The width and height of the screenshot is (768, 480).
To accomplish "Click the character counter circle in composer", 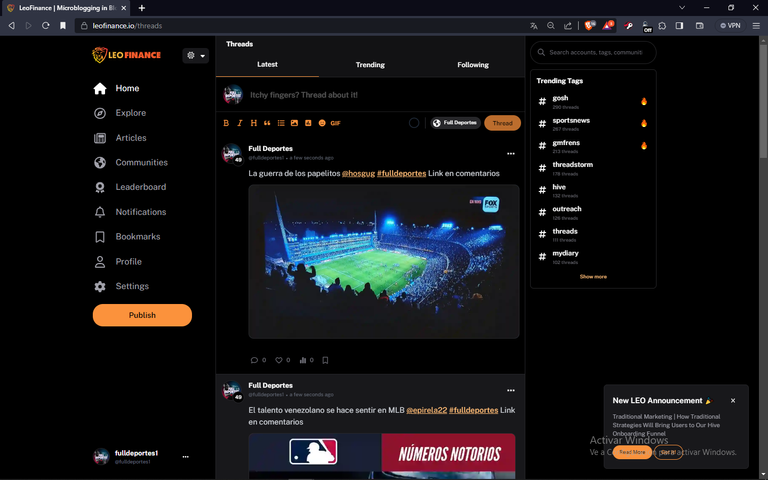I will click(414, 123).
